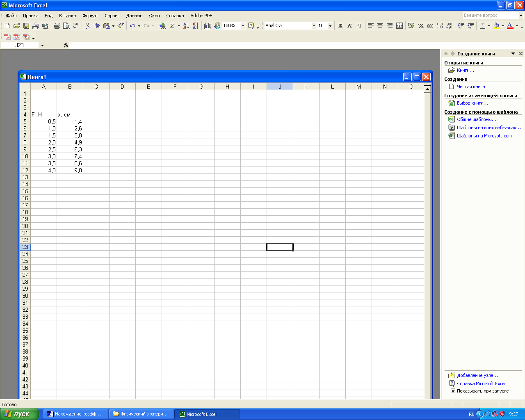525x420 pixels.
Task: Insert a hyperlink with the globe icon
Action: point(162,26)
